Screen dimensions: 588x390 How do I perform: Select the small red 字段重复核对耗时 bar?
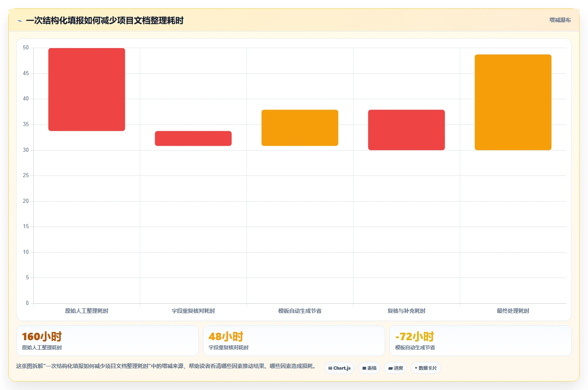(193, 139)
